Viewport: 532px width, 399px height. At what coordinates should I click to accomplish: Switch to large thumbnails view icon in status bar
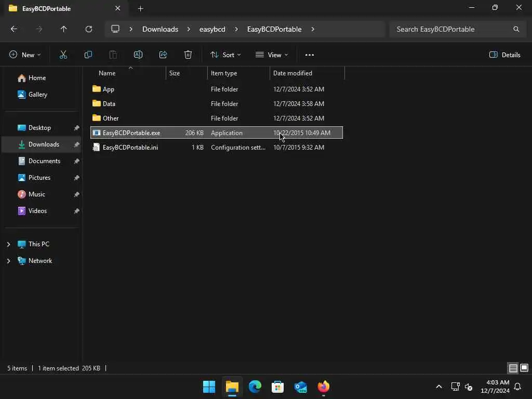pyautogui.click(x=524, y=368)
